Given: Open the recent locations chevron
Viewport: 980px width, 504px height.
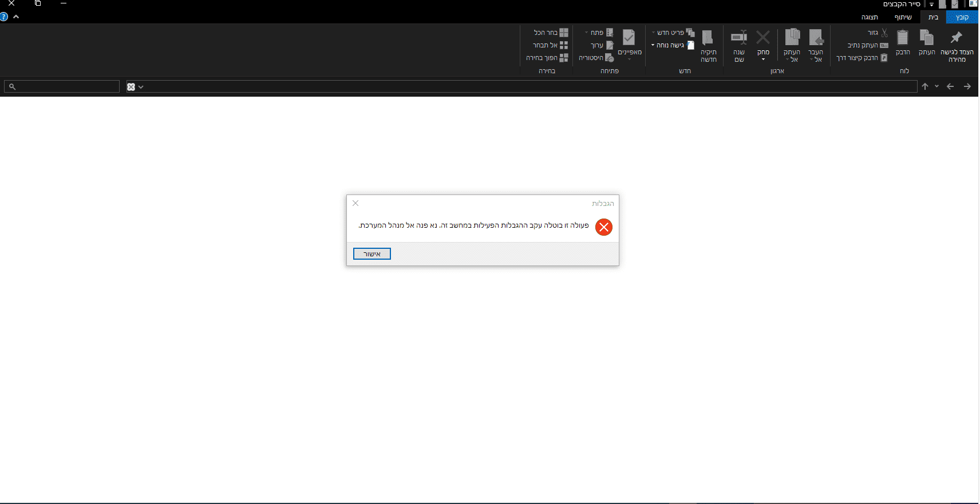Looking at the screenshot, I should (x=936, y=86).
